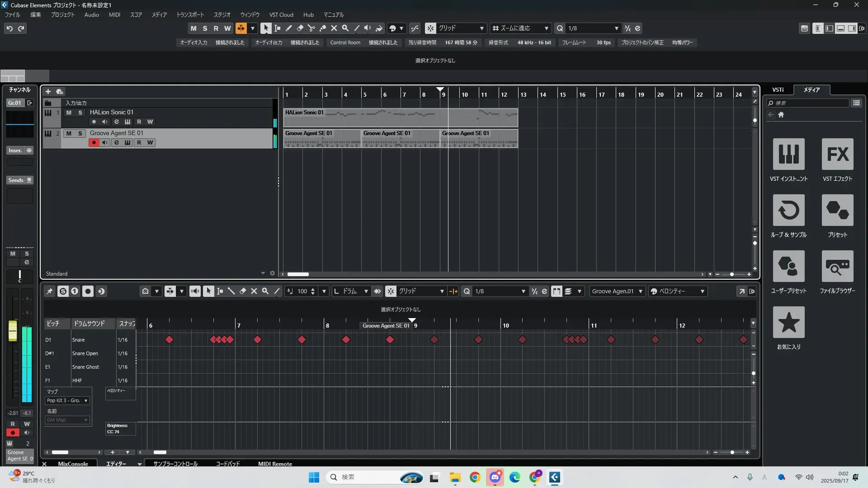Open VST Instruments media tile
The height and width of the screenshot is (488, 868).
tap(788, 154)
